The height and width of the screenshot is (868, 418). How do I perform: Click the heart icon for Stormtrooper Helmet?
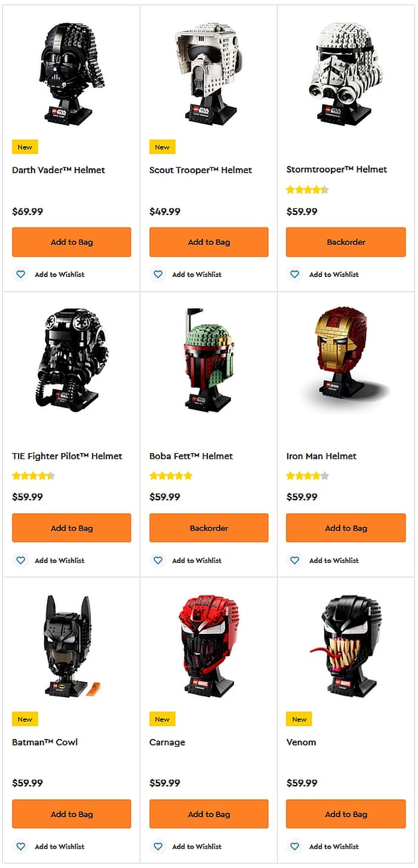tap(295, 275)
